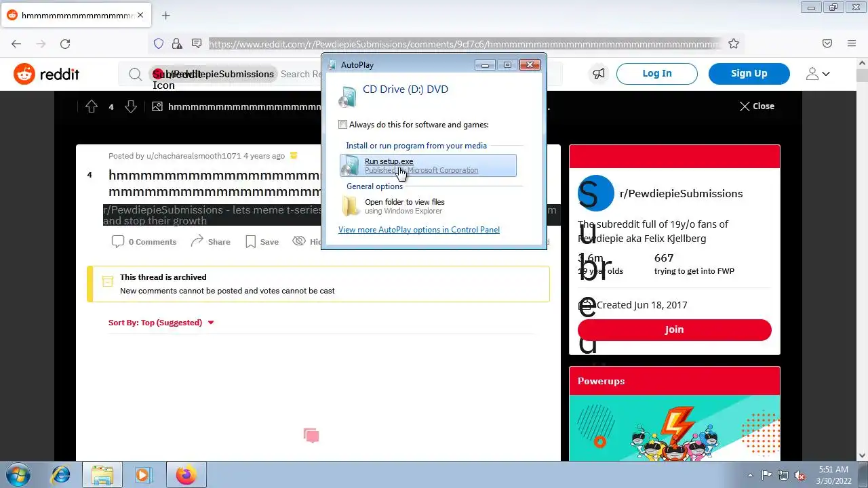Click the Save bookmark icon
Image resolution: width=868 pixels, height=488 pixels.
(x=250, y=241)
